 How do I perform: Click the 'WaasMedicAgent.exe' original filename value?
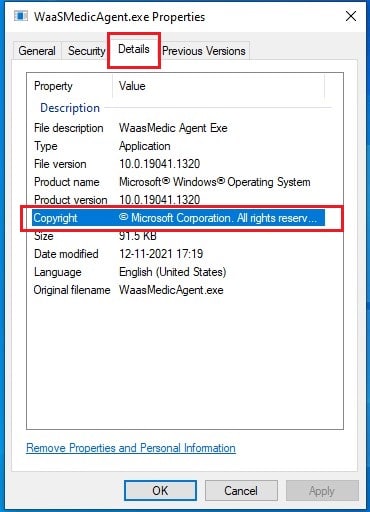(171, 290)
